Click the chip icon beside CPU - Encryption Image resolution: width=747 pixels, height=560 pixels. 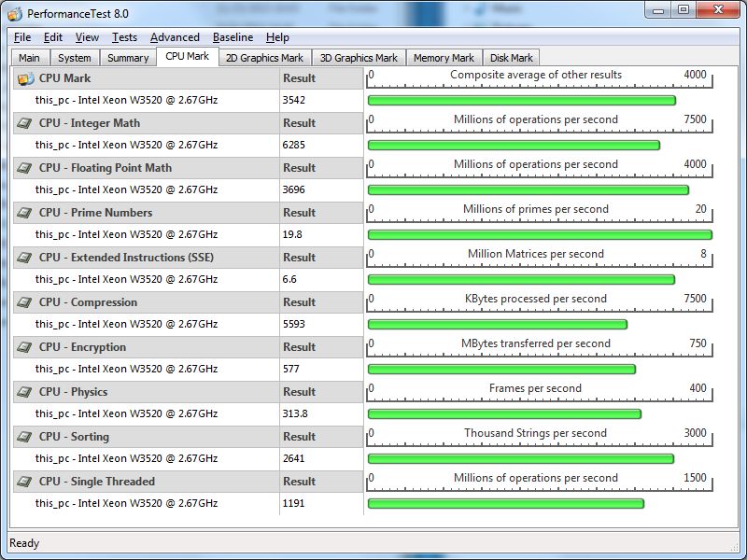pos(24,347)
